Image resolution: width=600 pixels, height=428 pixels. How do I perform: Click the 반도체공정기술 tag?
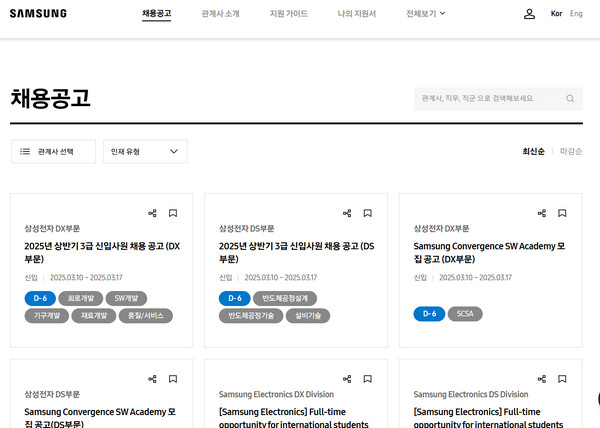pyautogui.click(x=251, y=316)
